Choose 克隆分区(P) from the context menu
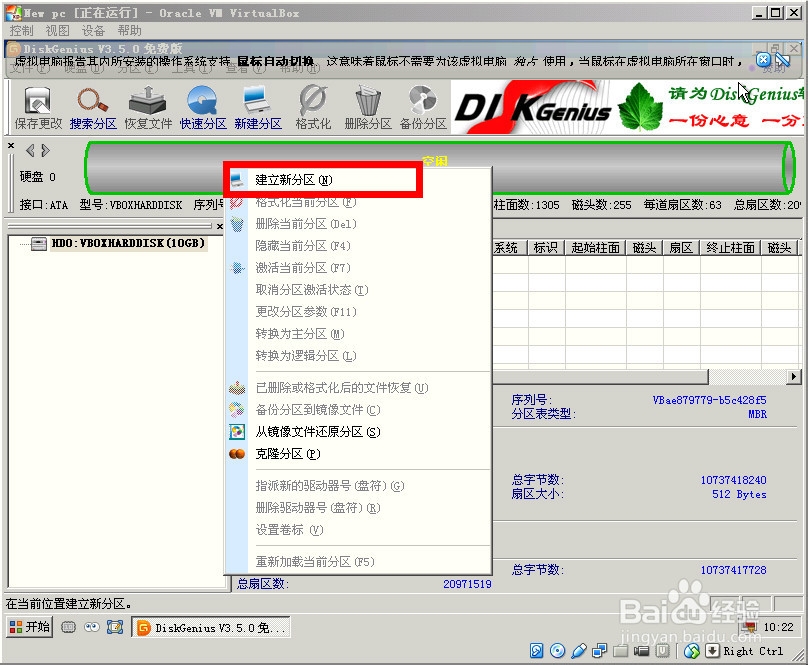The height and width of the screenshot is (665, 808). click(357, 454)
